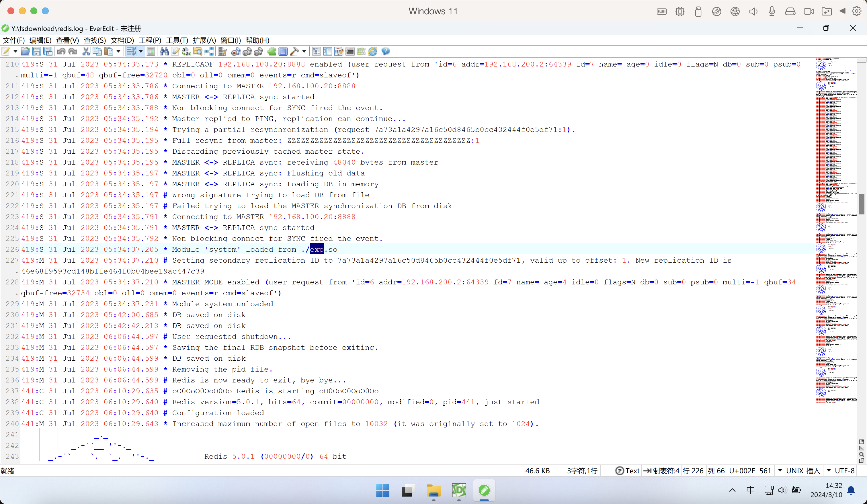
Task: Click the 中 input method indicator
Action: tap(750, 490)
